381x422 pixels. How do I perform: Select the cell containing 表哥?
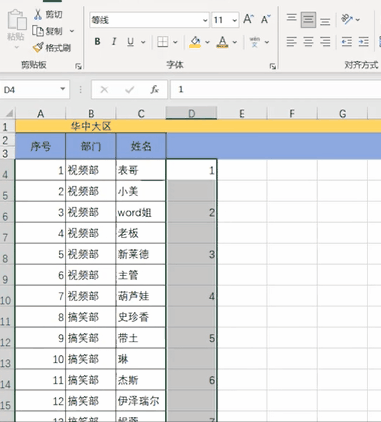point(141,170)
